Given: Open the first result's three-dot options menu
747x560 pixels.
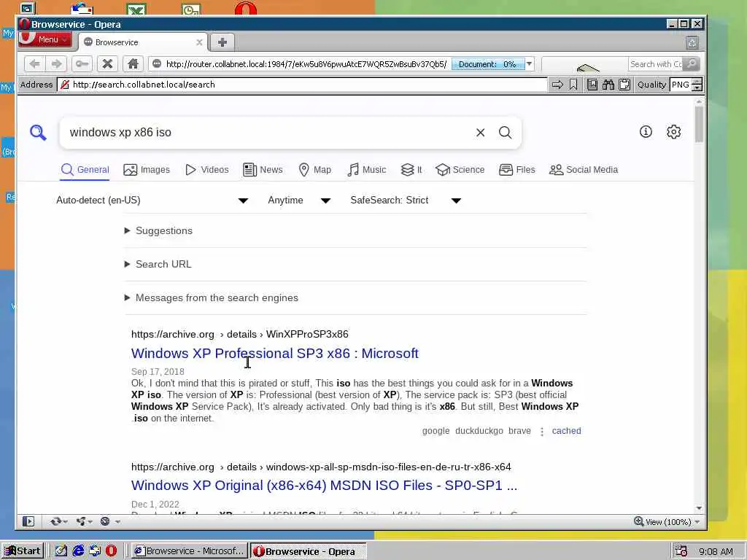Looking at the screenshot, I should click(x=542, y=432).
